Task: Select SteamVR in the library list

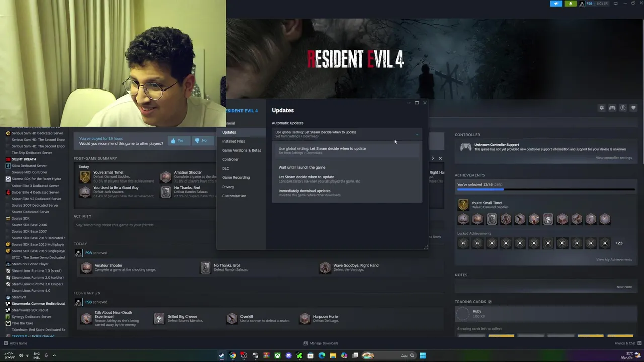Action: coord(19,297)
